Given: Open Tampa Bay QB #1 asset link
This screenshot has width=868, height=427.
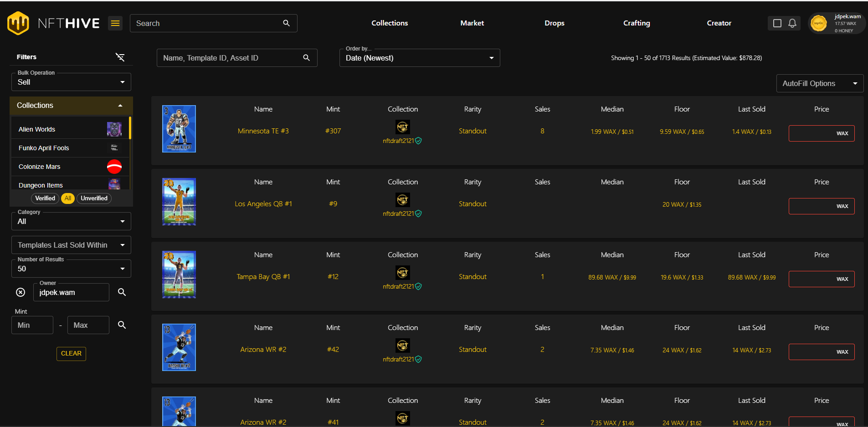Looking at the screenshot, I should tap(263, 277).
